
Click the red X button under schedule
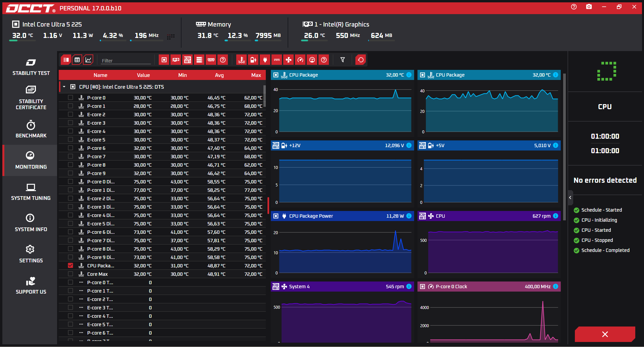605,334
